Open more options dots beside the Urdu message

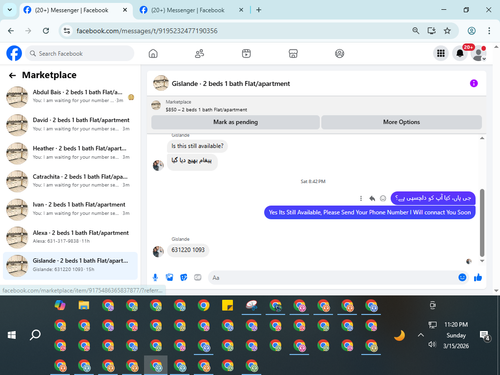[x=361, y=198]
